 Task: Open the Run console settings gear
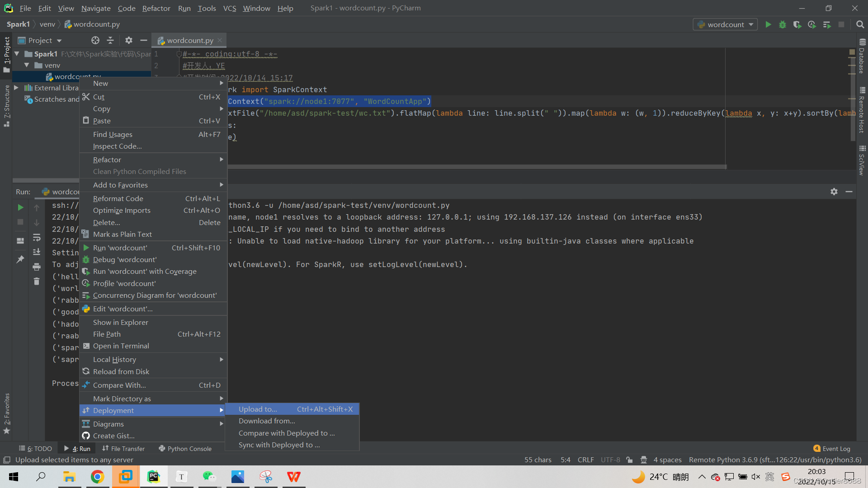pos(834,192)
